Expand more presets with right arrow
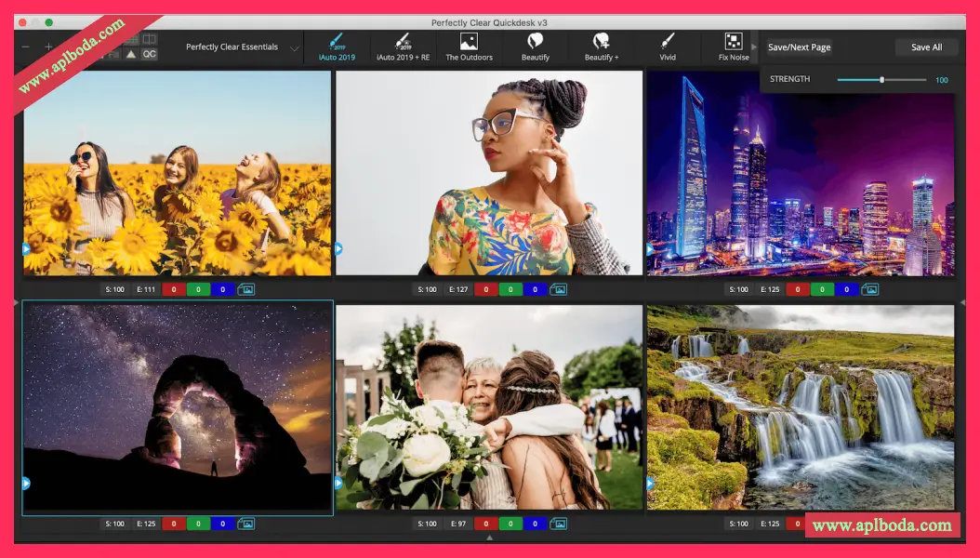 pos(754,46)
